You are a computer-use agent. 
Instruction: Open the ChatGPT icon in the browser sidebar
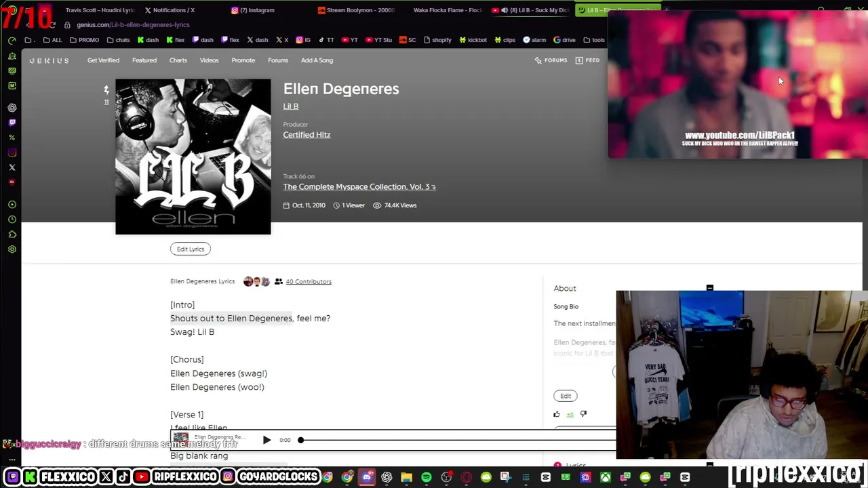pyautogui.click(x=12, y=108)
